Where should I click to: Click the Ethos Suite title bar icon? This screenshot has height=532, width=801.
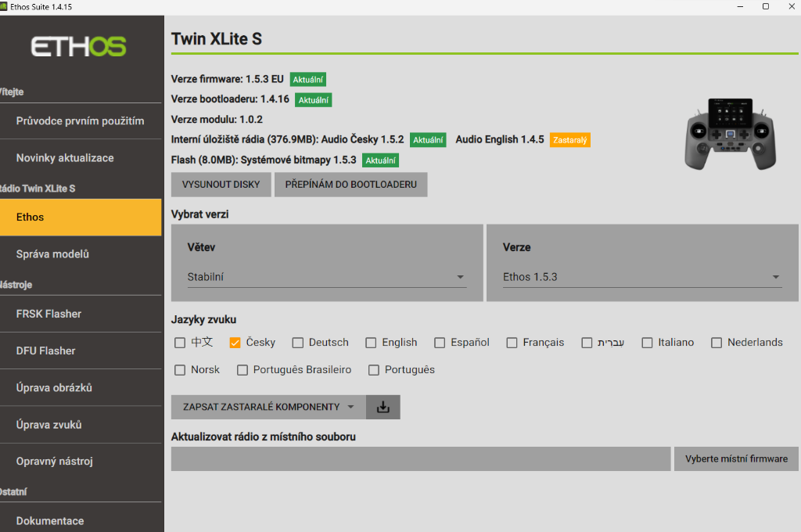[x=5, y=6]
